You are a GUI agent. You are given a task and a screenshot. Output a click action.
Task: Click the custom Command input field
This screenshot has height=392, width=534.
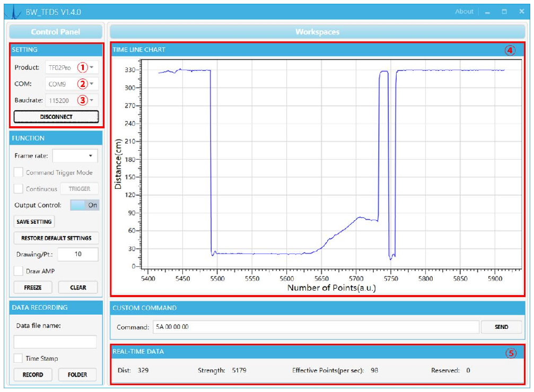(x=316, y=327)
